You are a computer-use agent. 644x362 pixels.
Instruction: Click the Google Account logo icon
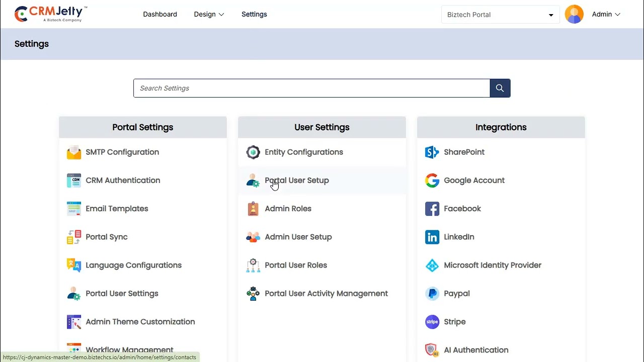[x=432, y=180]
